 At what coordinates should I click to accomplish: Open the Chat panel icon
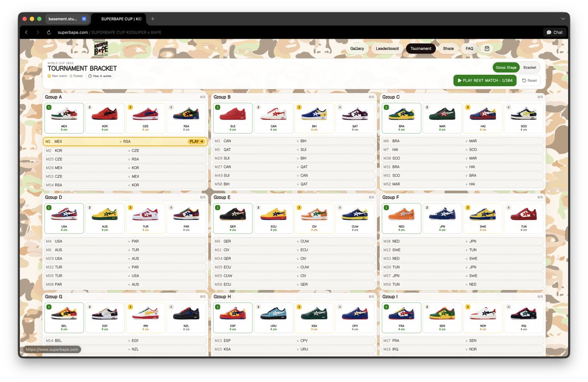coord(555,32)
